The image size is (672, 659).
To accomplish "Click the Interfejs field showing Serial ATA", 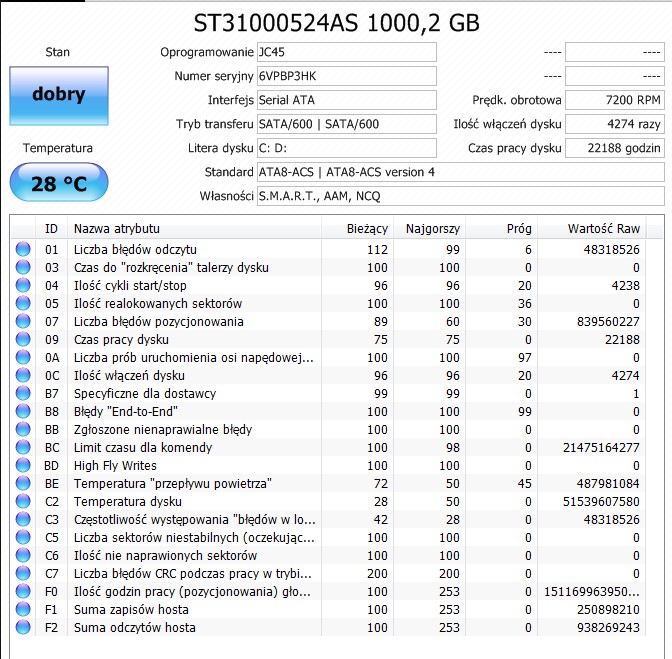I will (347, 100).
